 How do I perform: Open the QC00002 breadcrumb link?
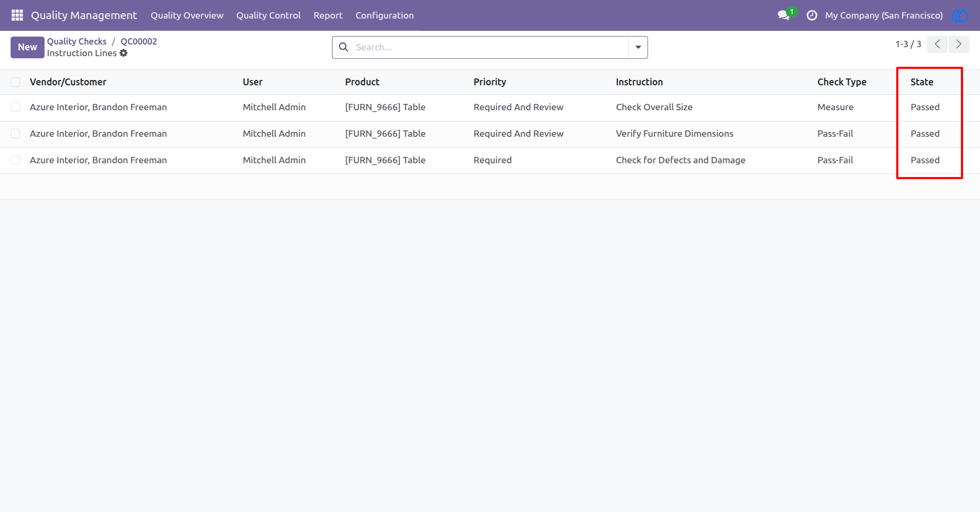point(139,41)
